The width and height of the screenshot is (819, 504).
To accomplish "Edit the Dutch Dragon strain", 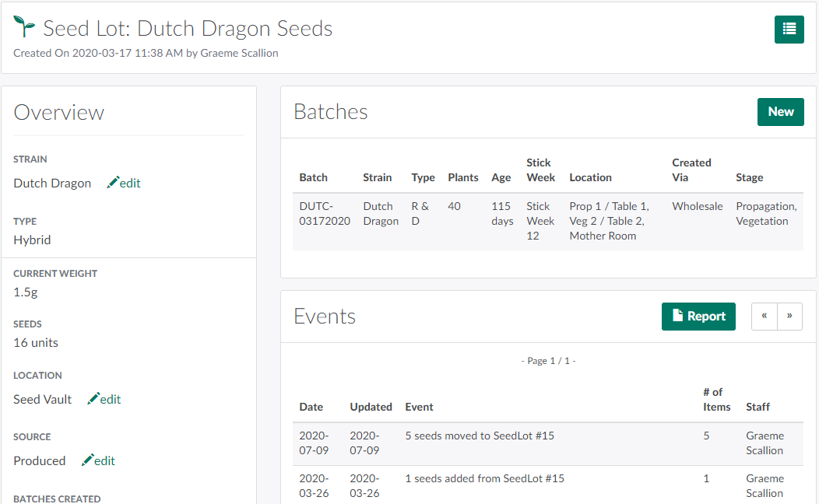I will pos(124,183).
